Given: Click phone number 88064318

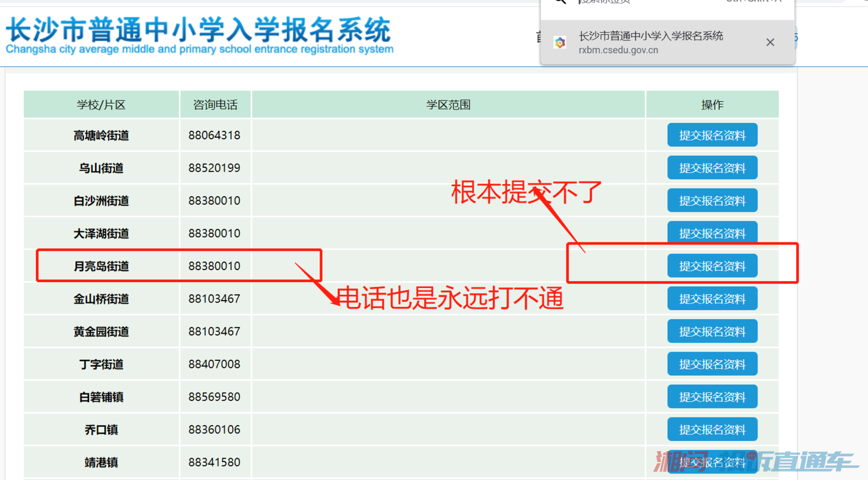Looking at the screenshot, I should (214, 135).
